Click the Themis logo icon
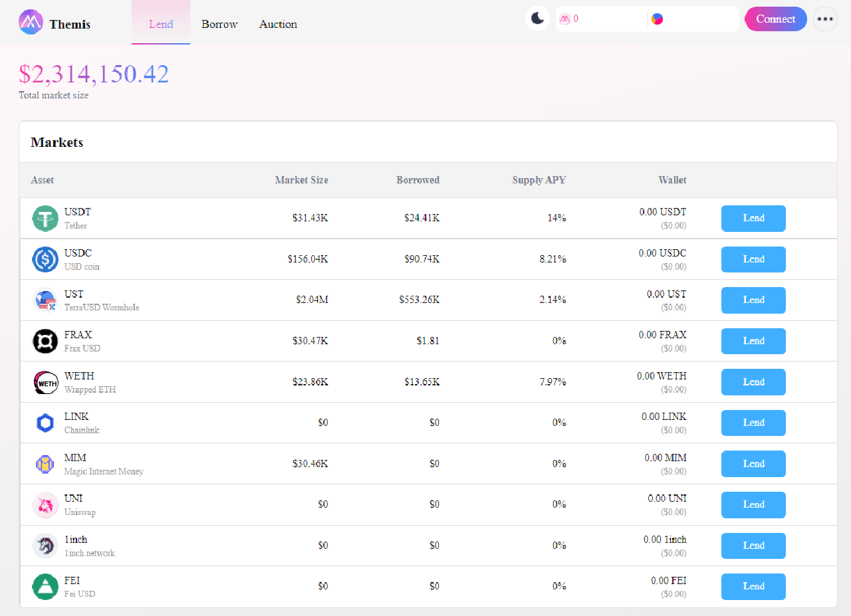 [31, 22]
